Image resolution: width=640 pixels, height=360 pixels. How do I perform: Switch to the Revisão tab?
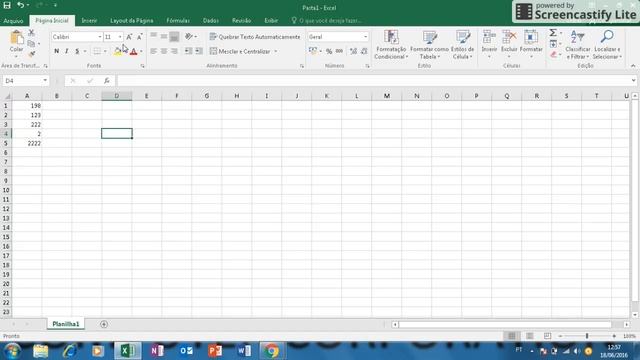pyautogui.click(x=242, y=20)
